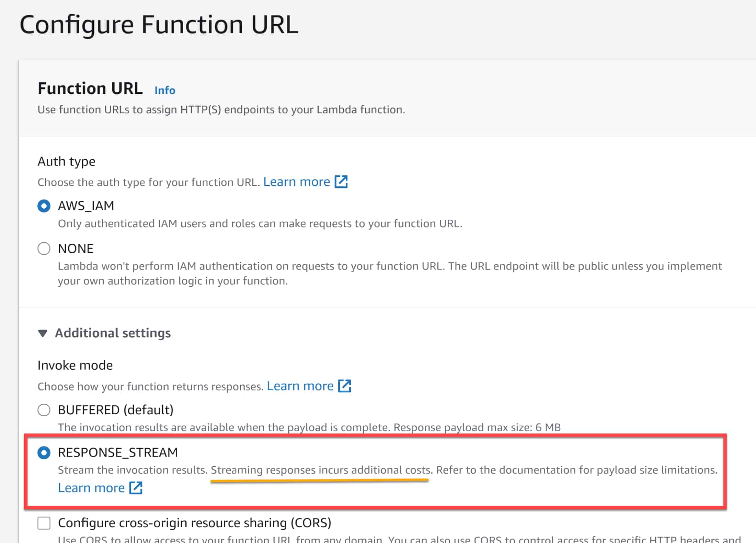Select the NONE auth type radio button
This screenshot has height=543, width=756.
tap(44, 248)
